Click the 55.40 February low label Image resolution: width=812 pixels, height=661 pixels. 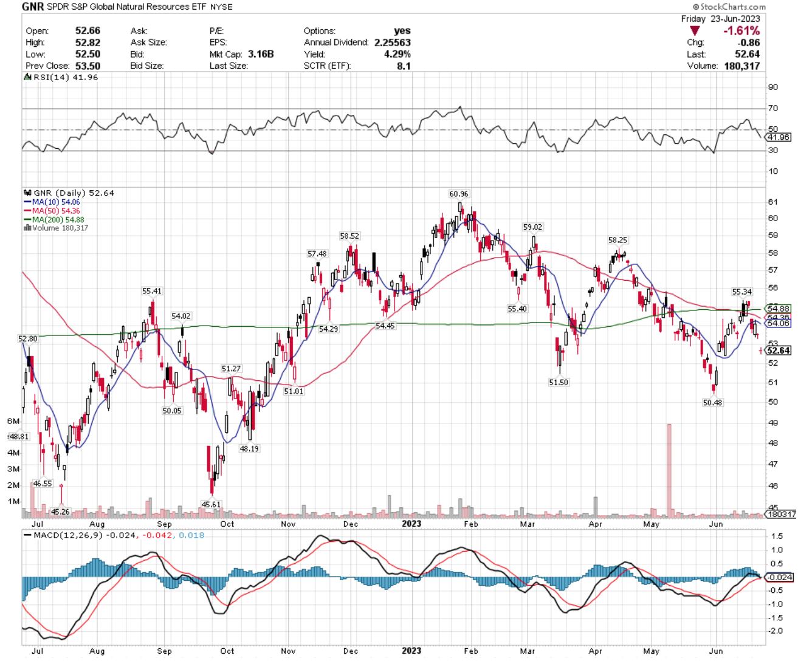pyautogui.click(x=517, y=309)
